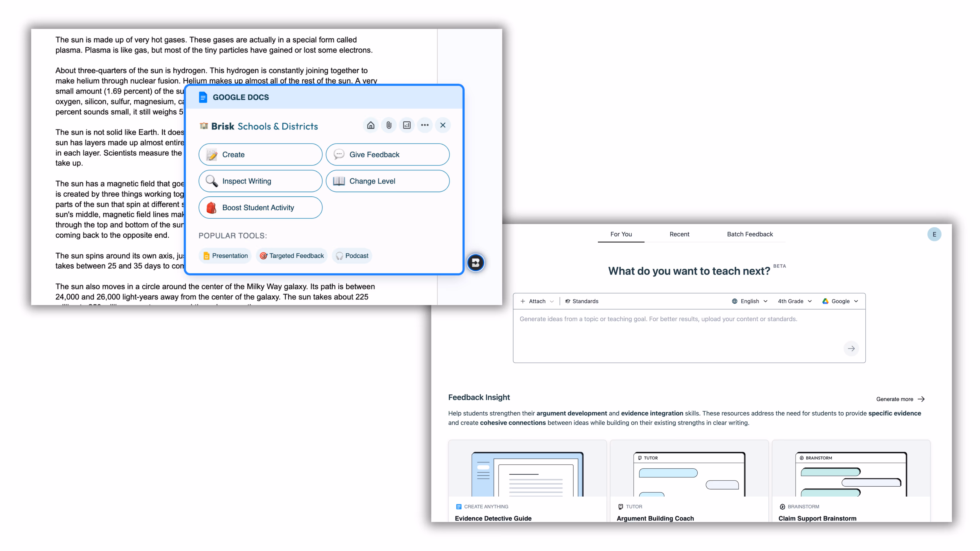The height and width of the screenshot is (551, 980).
Task: Change the 4th Grade level dropdown
Action: pyautogui.click(x=794, y=301)
